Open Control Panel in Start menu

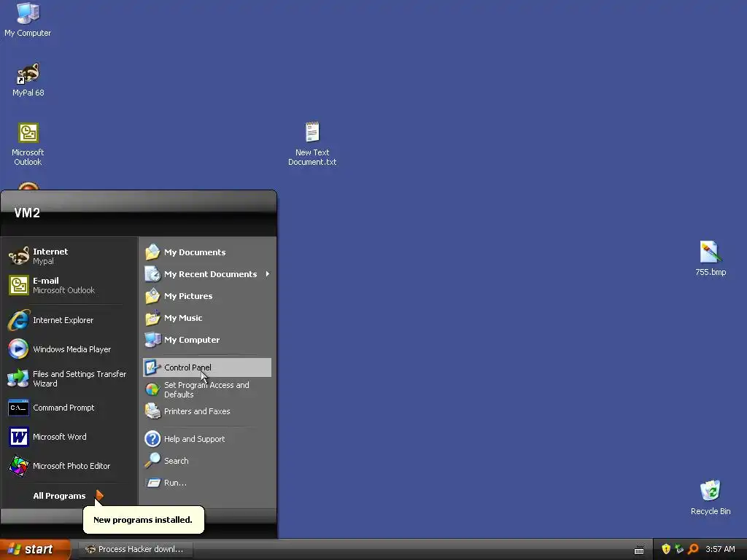coord(206,367)
